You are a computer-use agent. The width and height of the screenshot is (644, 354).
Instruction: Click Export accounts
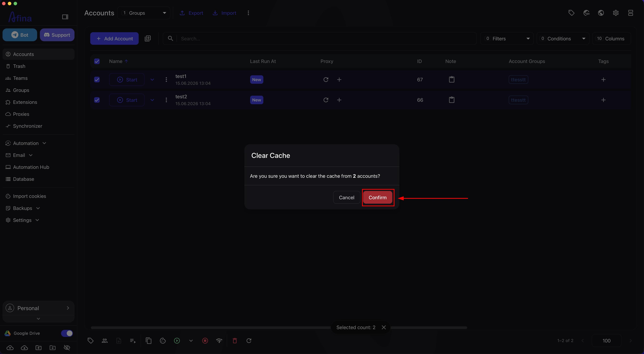(192, 13)
